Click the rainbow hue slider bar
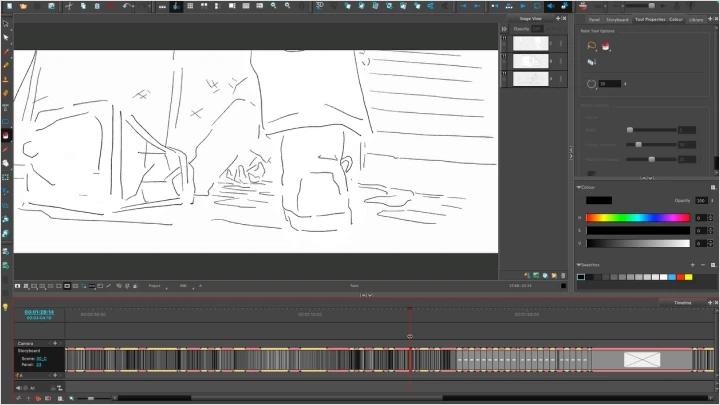This screenshot has width=720, height=405. pyautogui.click(x=637, y=217)
